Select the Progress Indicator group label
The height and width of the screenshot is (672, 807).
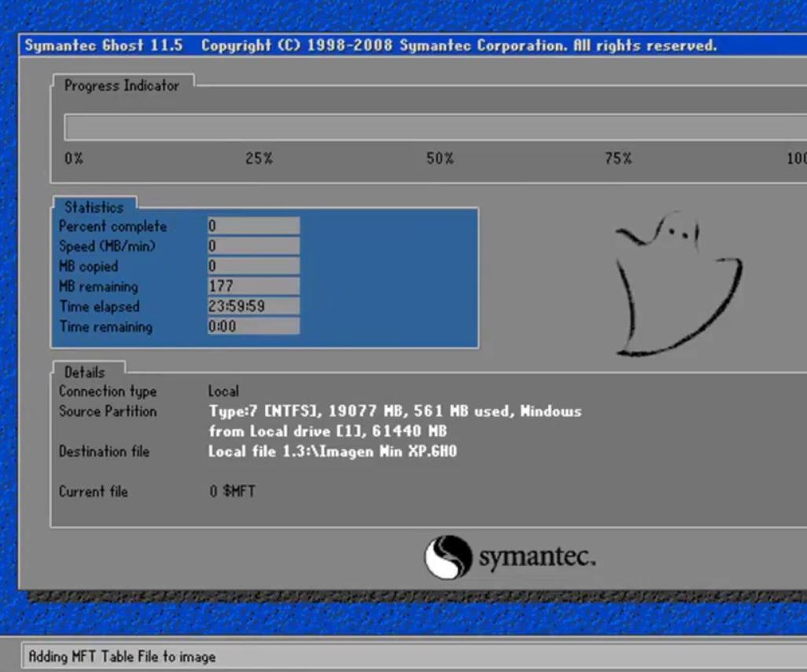(122, 86)
